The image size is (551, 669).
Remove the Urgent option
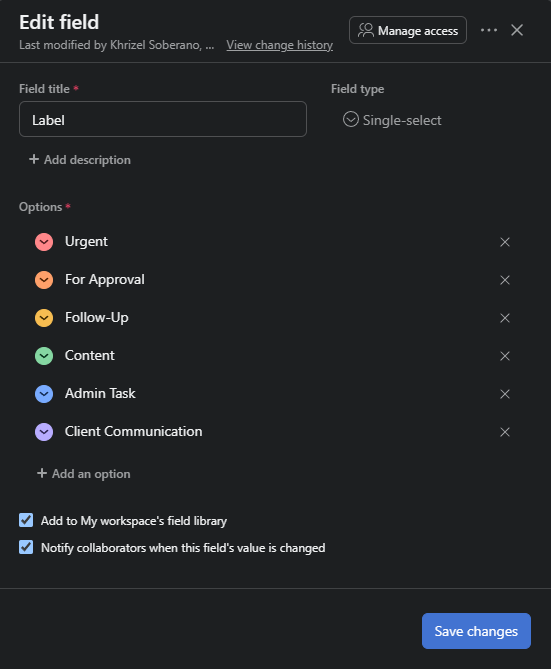pyautogui.click(x=505, y=242)
